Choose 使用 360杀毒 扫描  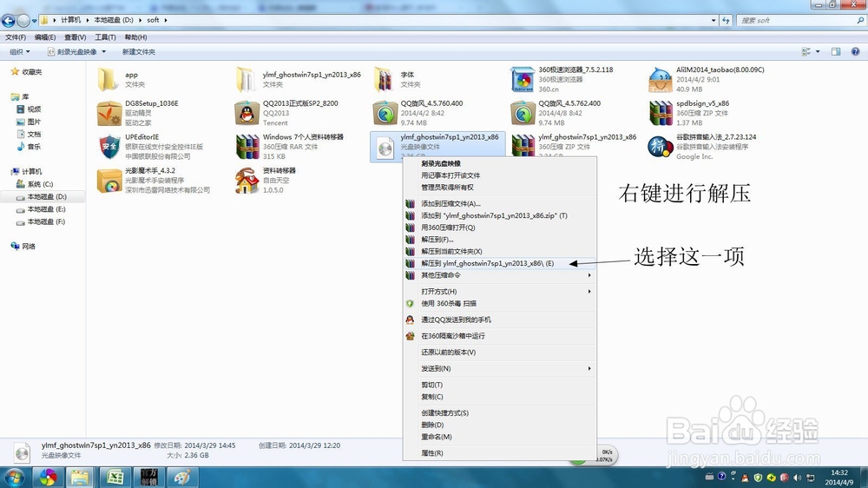[x=501, y=304]
